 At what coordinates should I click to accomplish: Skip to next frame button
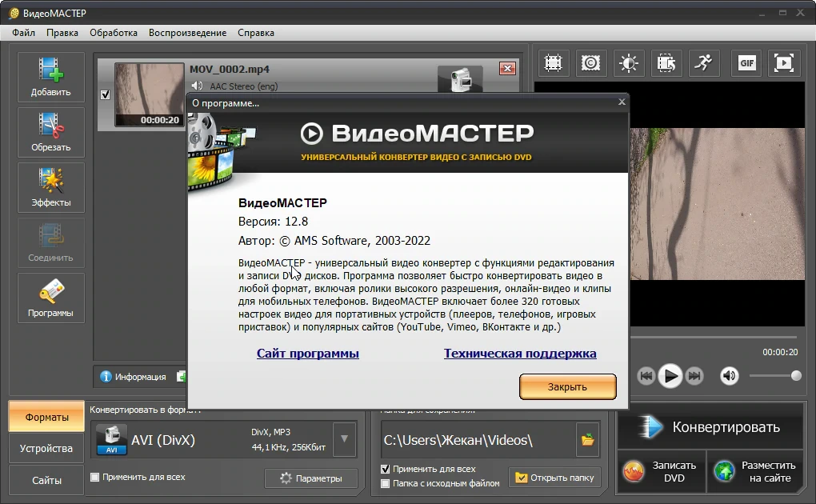click(694, 375)
